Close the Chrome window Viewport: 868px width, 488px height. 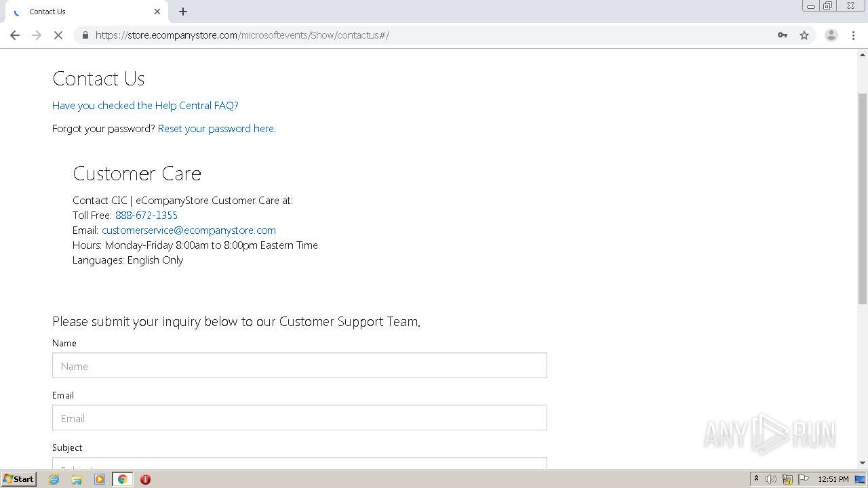click(x=850, y=6)
